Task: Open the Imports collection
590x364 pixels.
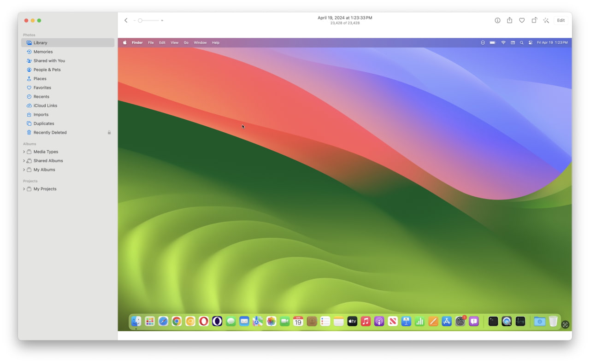Action: pyautogui.click(x=41, y=114)
